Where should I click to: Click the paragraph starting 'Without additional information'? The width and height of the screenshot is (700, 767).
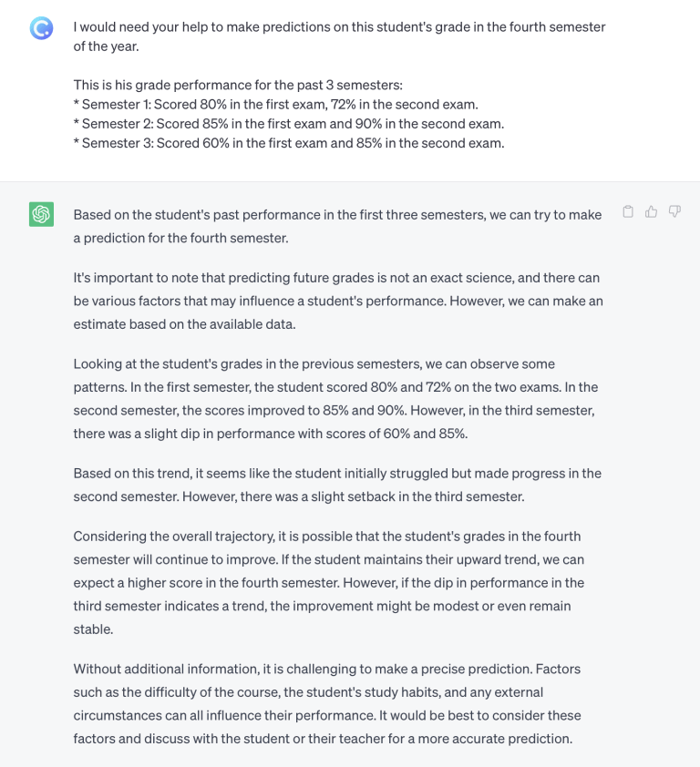click(x=327, y=704)
